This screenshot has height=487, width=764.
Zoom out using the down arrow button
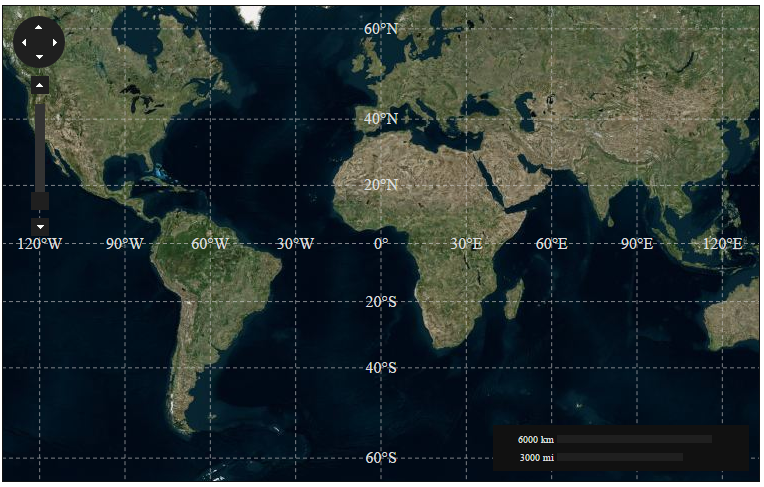click(x=40, y=227)
